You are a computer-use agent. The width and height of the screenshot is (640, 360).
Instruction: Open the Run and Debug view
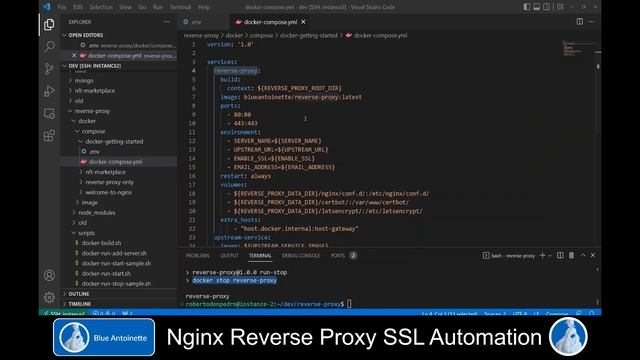(x=49, y=91)
